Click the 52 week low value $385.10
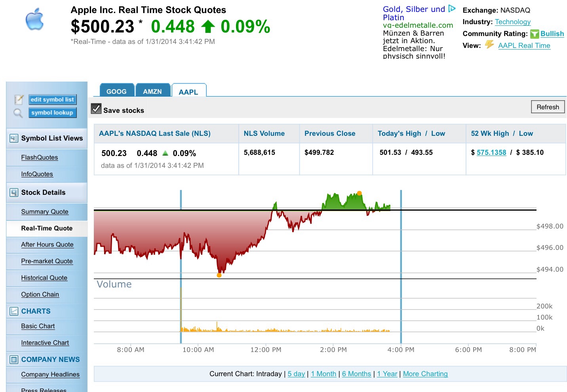 click(x=530, y=152)
